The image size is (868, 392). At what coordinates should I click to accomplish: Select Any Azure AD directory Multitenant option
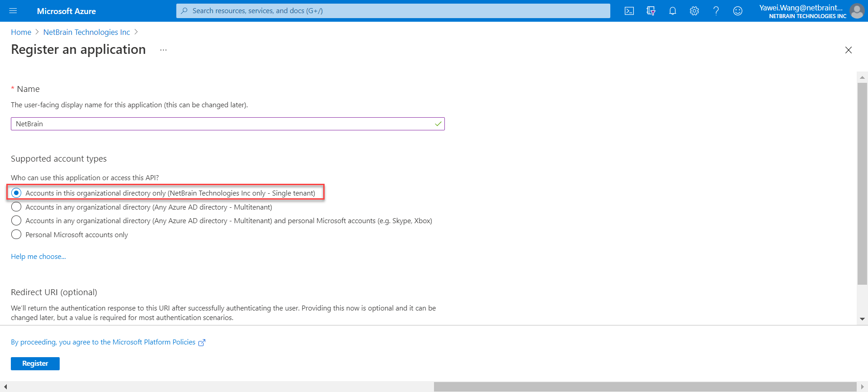pyautogui.click(x=16, y=207)
